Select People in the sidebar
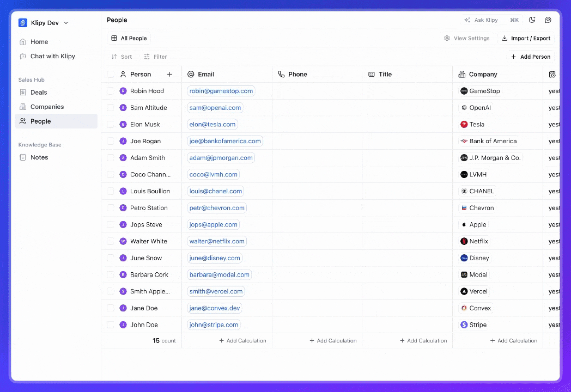Image resolution: width=571 pixels, height=392 pixels. pos(56,121)
